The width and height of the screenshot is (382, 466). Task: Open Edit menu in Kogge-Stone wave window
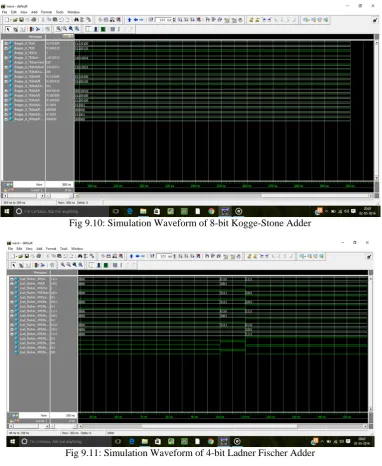coord(14,12)
